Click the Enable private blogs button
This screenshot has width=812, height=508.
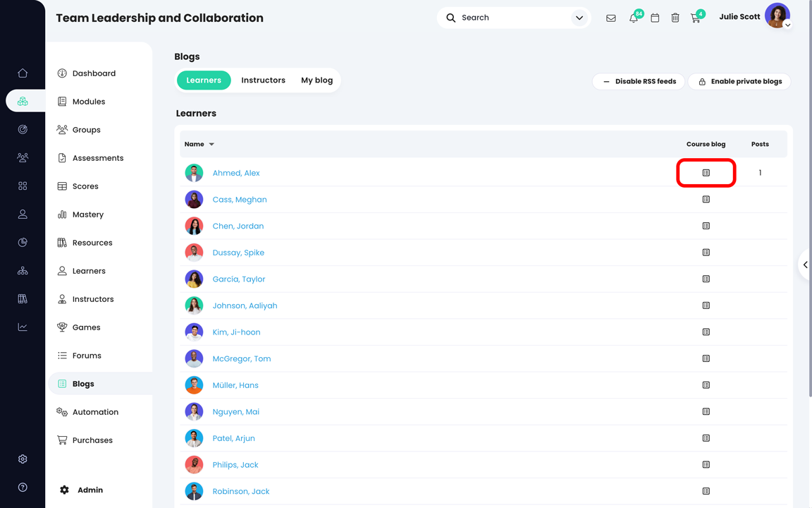tap(739, 81)
